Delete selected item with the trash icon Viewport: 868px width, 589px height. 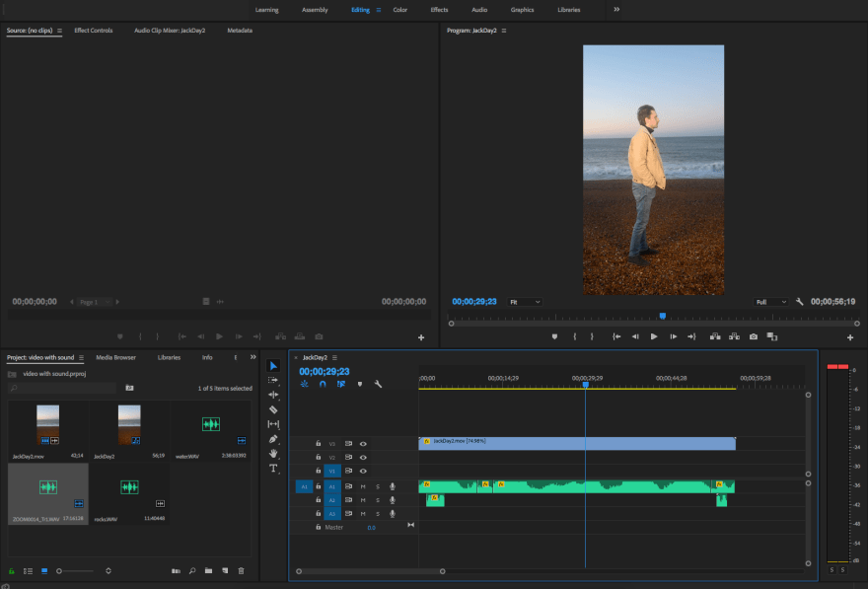pos(242,570)
